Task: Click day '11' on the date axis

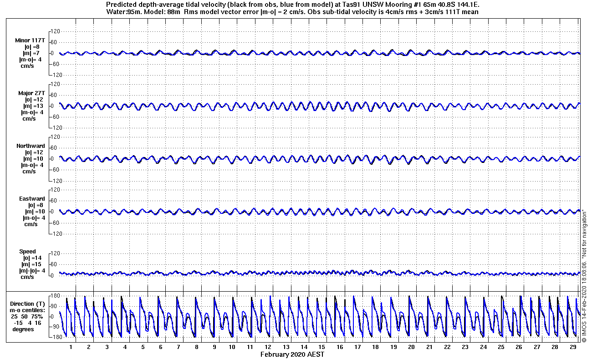Action: pos(250,347)
